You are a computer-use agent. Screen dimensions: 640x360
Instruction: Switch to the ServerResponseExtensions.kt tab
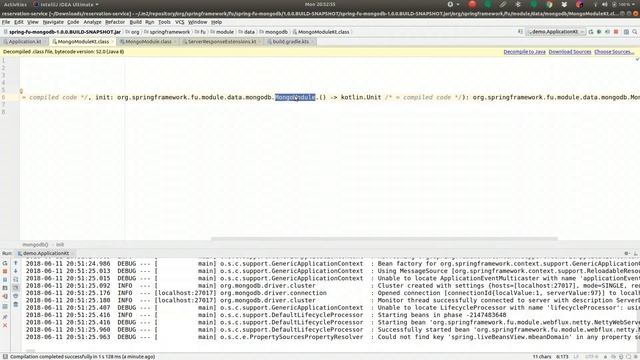coord(222,42)
